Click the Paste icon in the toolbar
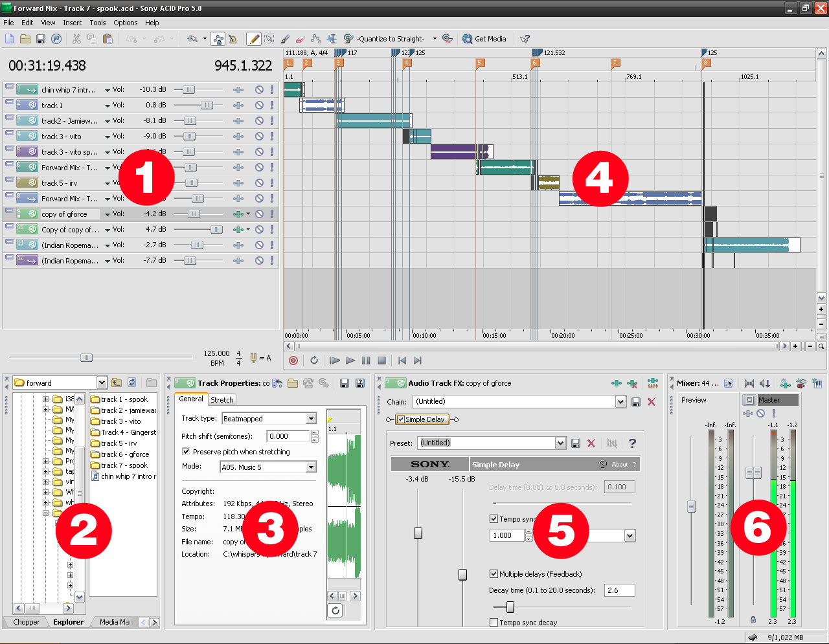The width and height of the screenshot is (829, 644). [108, 39]
